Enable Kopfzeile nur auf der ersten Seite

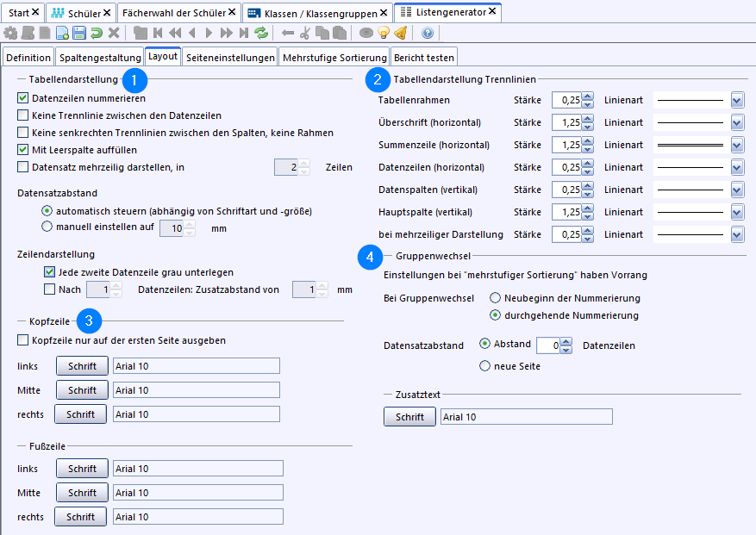(22, 339)
